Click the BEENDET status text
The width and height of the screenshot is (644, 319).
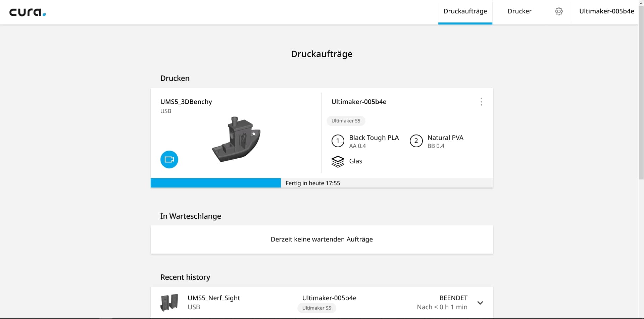[453, 298]
